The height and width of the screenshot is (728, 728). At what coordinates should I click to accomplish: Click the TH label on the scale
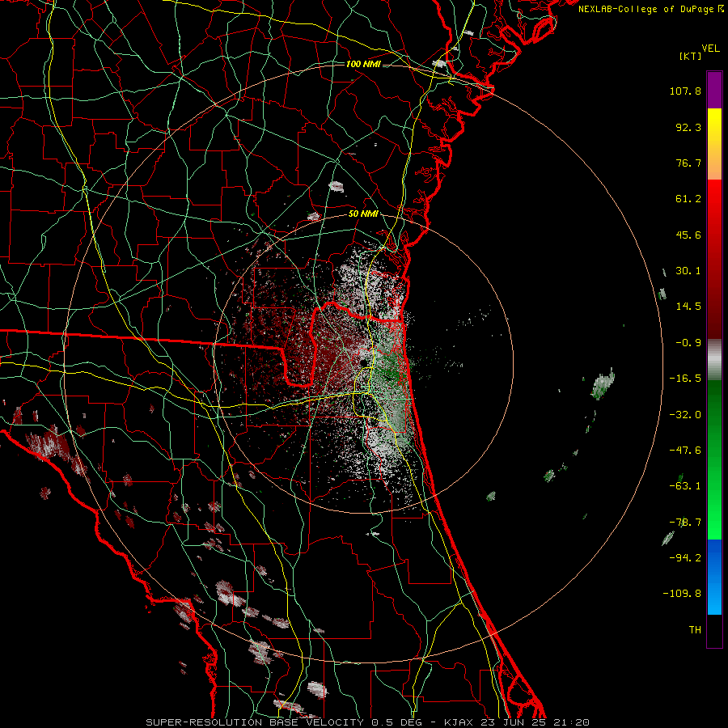pyautogui.click(x=695, y=630)
